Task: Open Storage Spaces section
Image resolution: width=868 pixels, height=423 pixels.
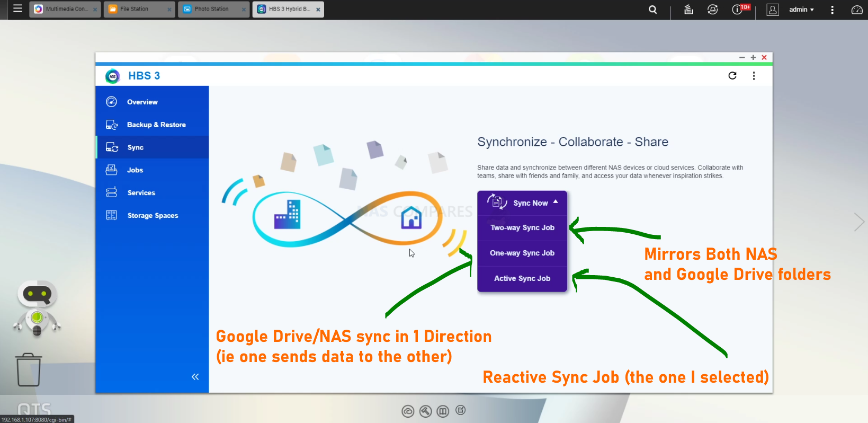Action: 153,216
